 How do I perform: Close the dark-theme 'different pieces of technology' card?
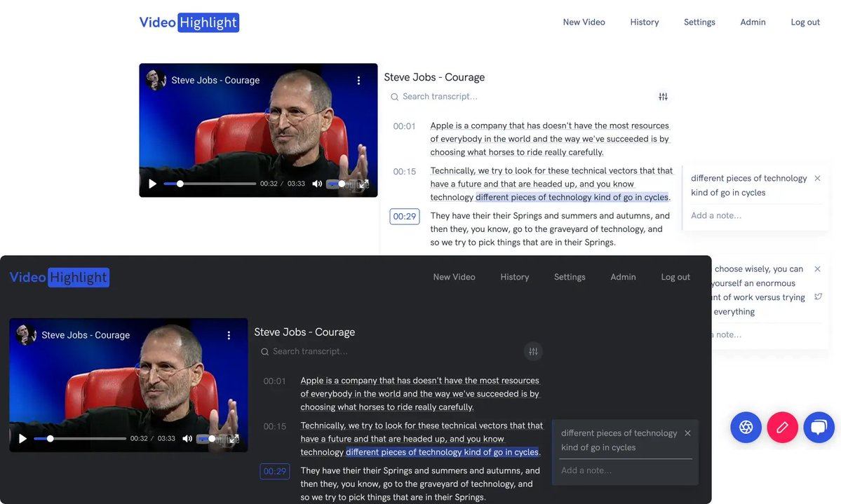[687, 433]
